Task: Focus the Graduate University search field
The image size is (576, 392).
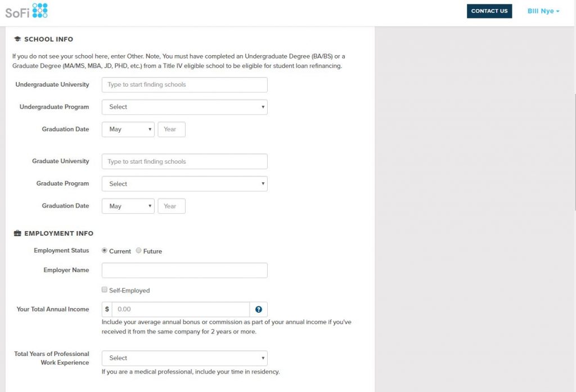Action: [x=184, y=162]
